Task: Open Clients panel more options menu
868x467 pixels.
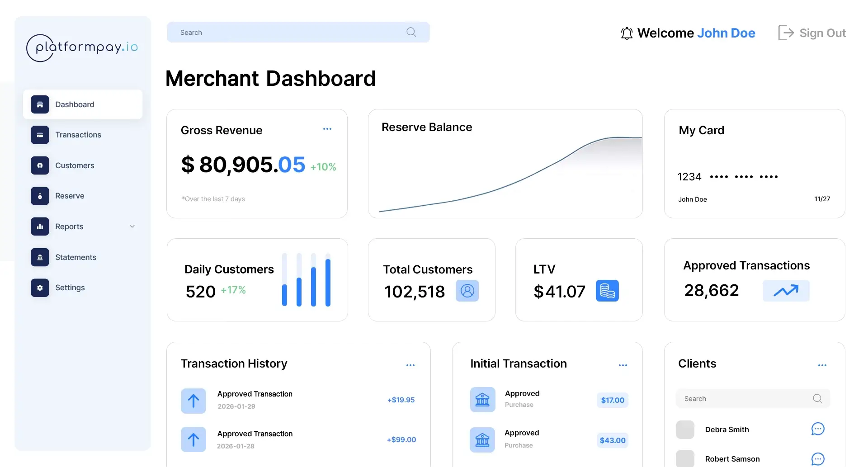Action: tap(822, 365)
